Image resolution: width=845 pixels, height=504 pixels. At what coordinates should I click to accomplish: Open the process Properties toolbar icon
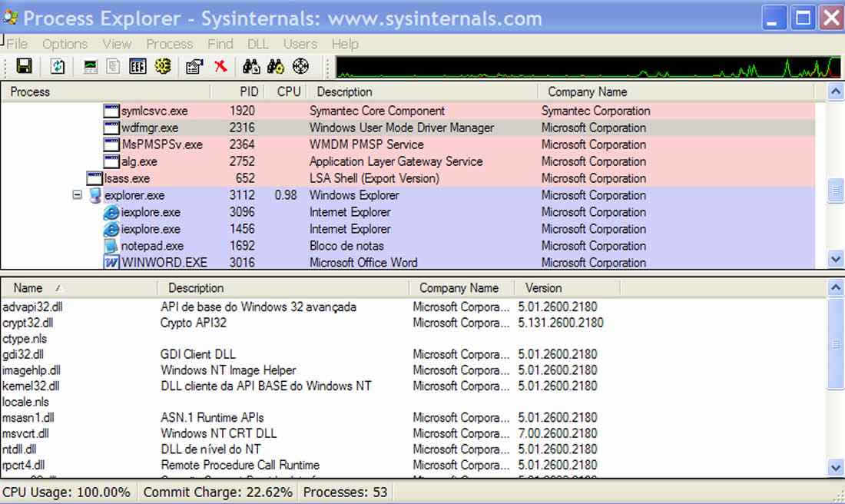click(194, 66)
